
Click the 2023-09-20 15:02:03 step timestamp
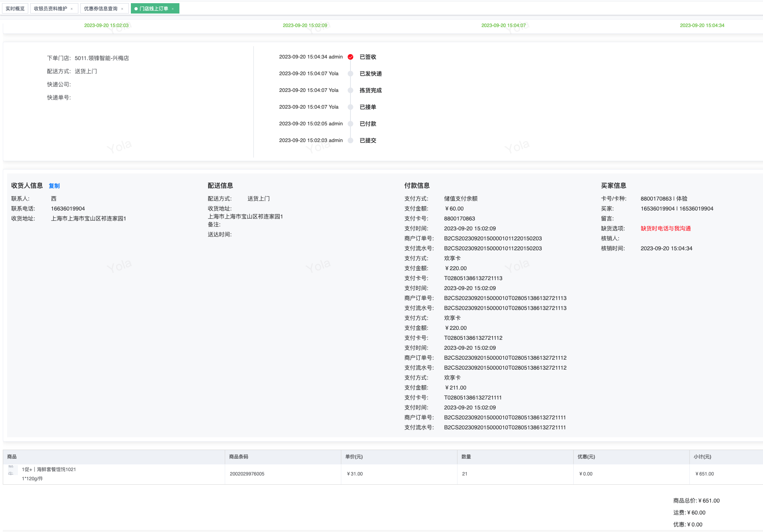point(106,25)
